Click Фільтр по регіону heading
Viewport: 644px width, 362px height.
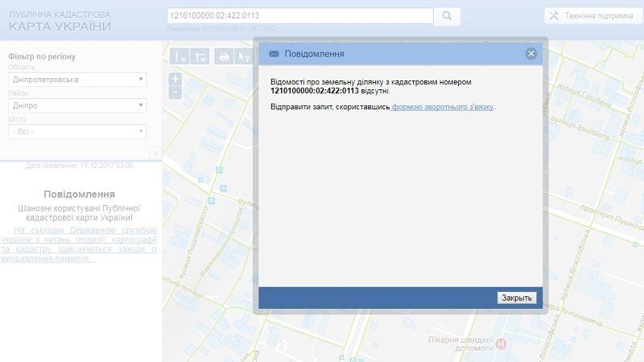tap(42, 56)
